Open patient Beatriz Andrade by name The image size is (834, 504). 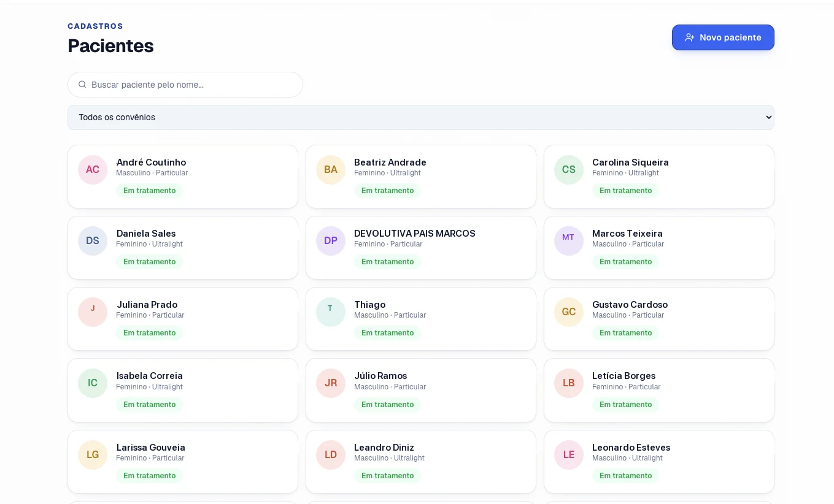coord(390,162)
